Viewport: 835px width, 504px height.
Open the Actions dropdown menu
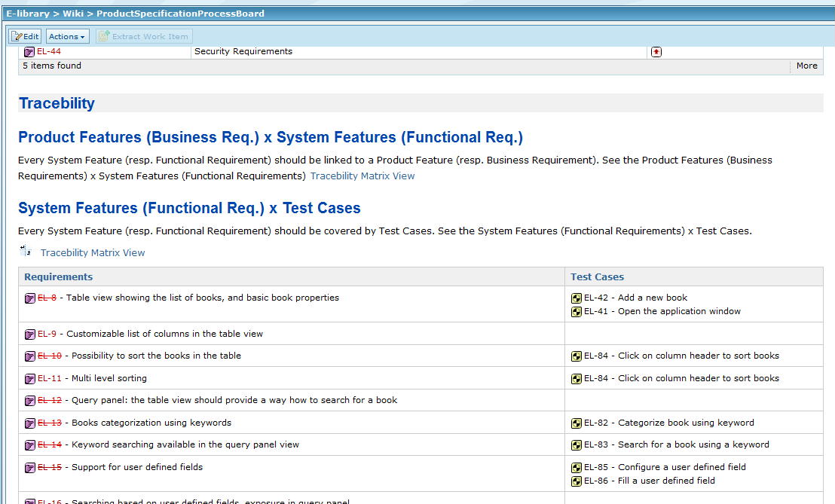[x=67, y=36]
